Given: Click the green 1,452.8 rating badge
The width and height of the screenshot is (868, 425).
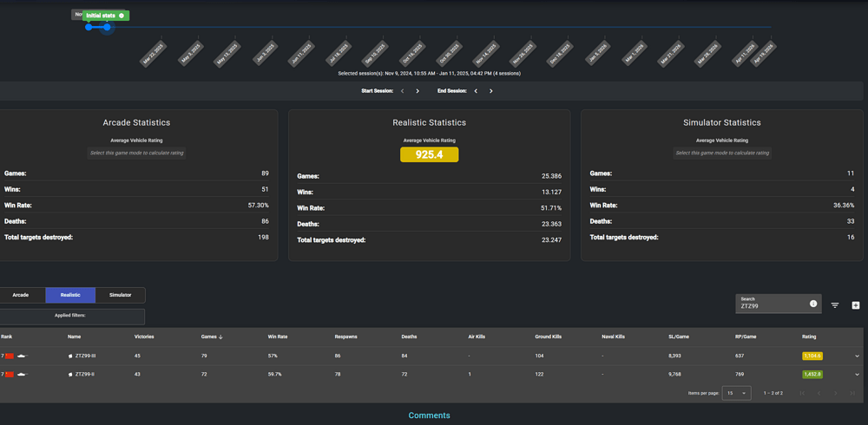Looking at the screenshot, I should 812,375.
